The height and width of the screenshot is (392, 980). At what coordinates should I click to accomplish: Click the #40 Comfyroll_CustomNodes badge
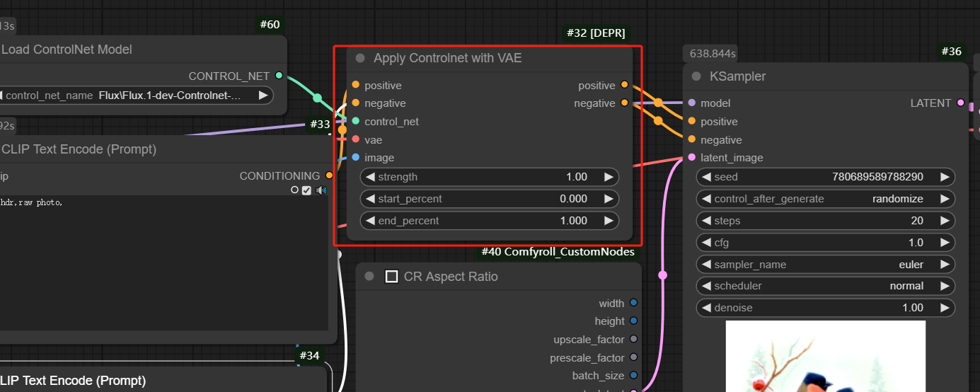tap(558, 251)
